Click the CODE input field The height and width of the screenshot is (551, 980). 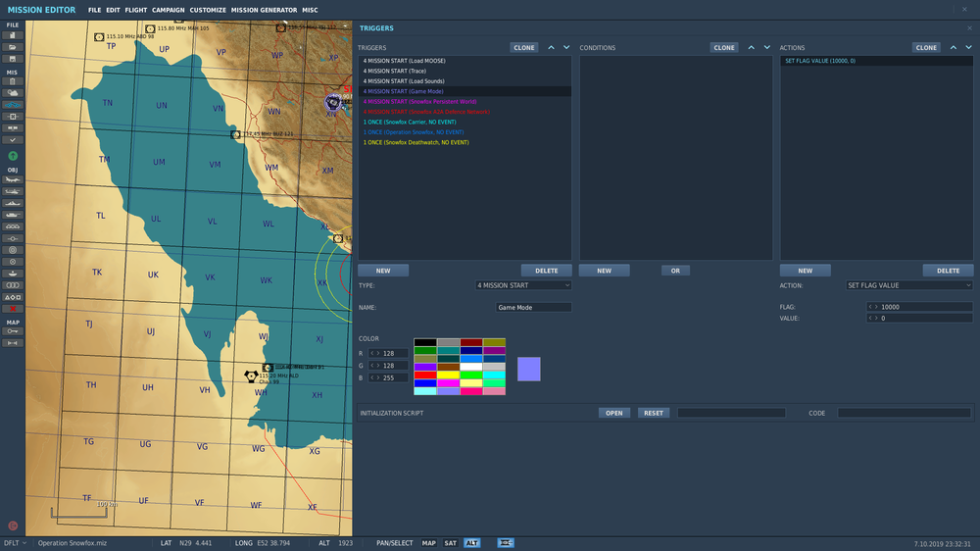(904, 413)
